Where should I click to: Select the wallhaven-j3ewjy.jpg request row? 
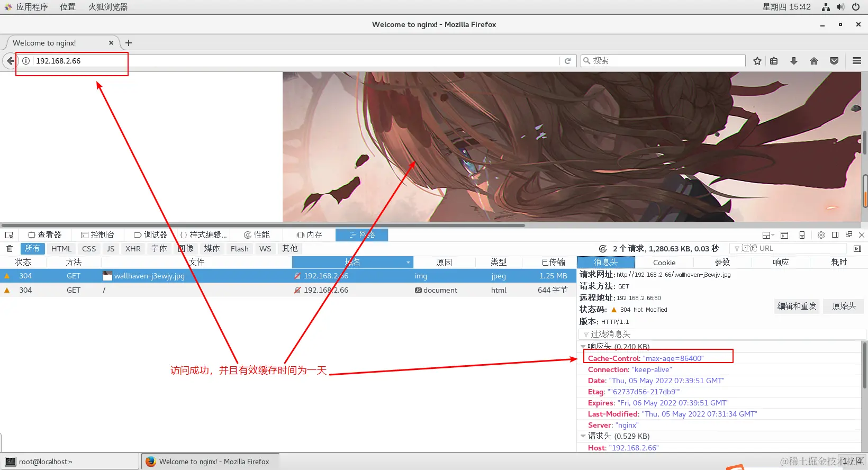coord(288,276)
